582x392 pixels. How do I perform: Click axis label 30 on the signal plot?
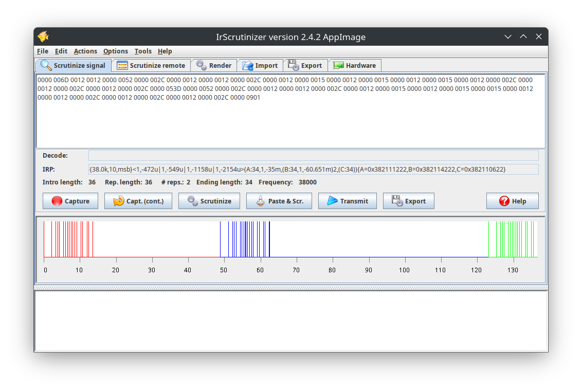pyautogui.click(x=152, y=270)
